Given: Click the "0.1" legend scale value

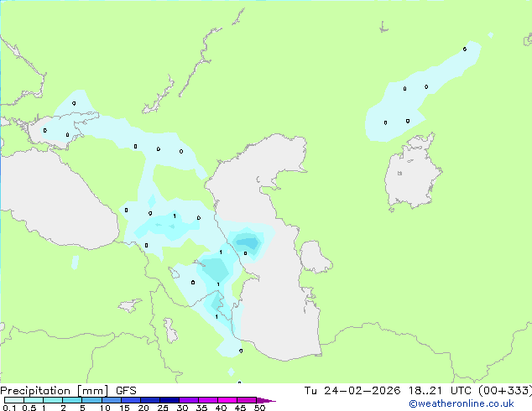Looking at the screenshot, I should click(x=9, y=408).
